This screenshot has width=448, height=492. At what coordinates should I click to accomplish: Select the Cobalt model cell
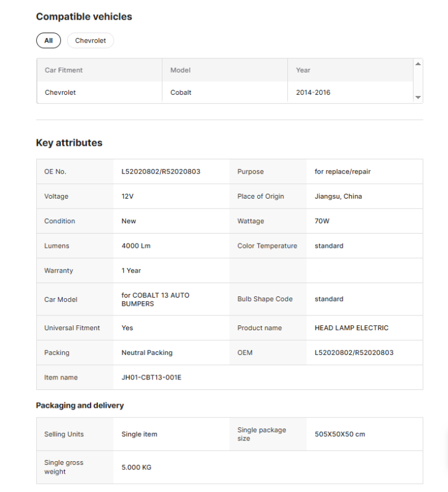(181, 92)
